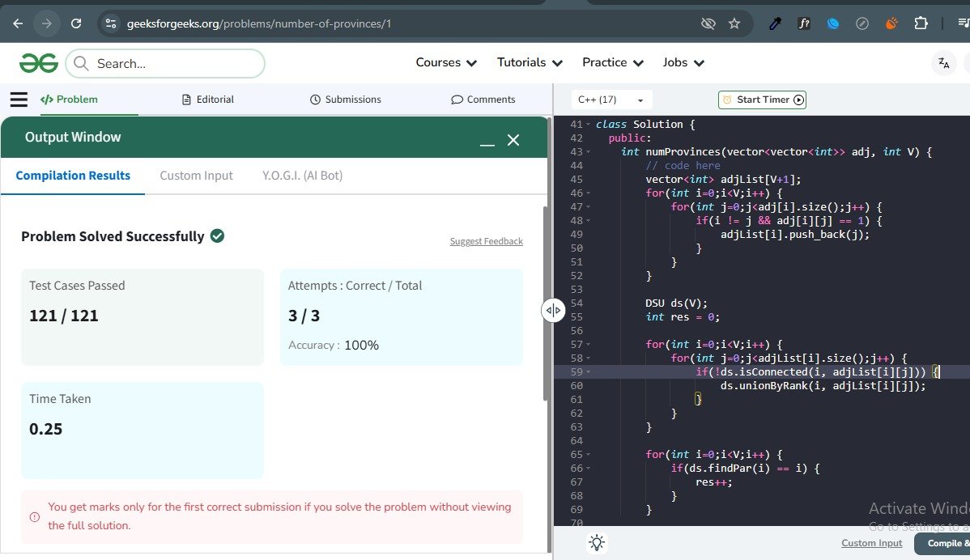Click the f? font finder extension icon

click(803, 23)
